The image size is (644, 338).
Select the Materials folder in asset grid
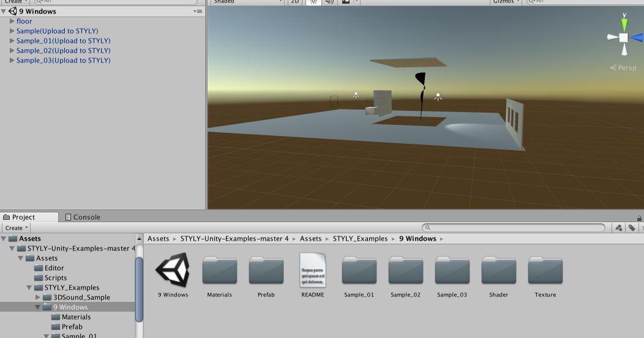click(220, 270)
